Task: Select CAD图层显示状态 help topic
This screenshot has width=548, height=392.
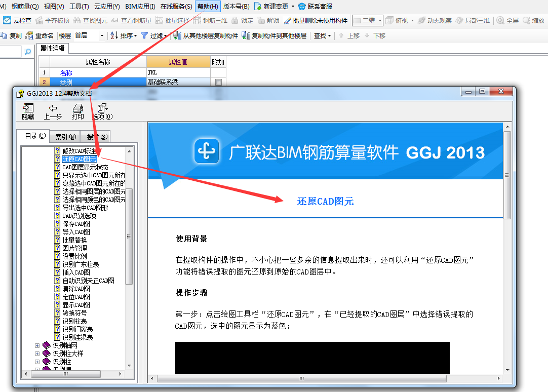Action: pos(85,167)
